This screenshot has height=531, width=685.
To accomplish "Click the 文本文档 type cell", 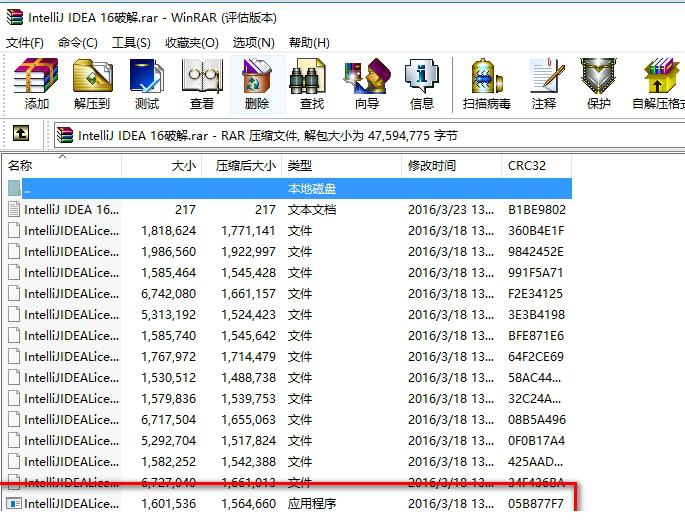I will pyautogui.click(x=312, y=210).
